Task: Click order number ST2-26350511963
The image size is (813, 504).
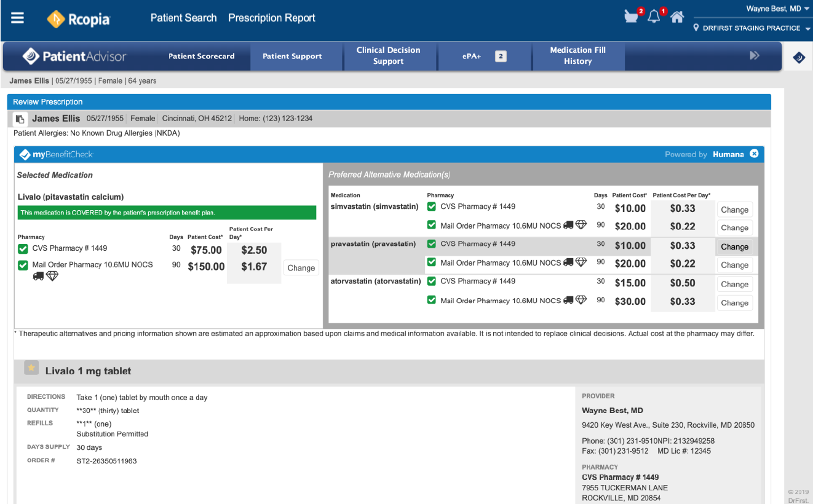Action: tap(106, 461)
